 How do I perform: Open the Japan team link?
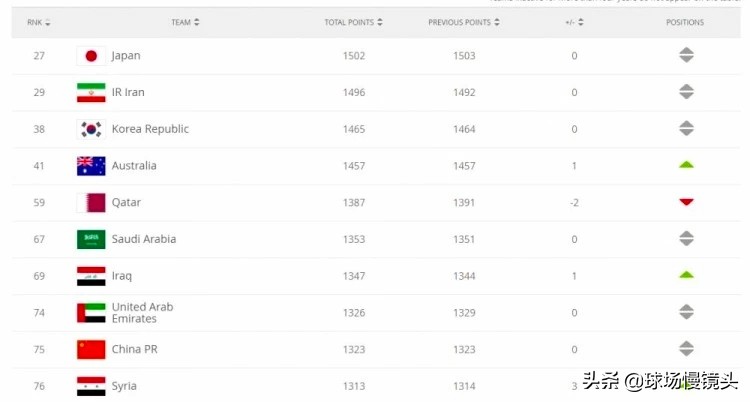click(126, 56)
